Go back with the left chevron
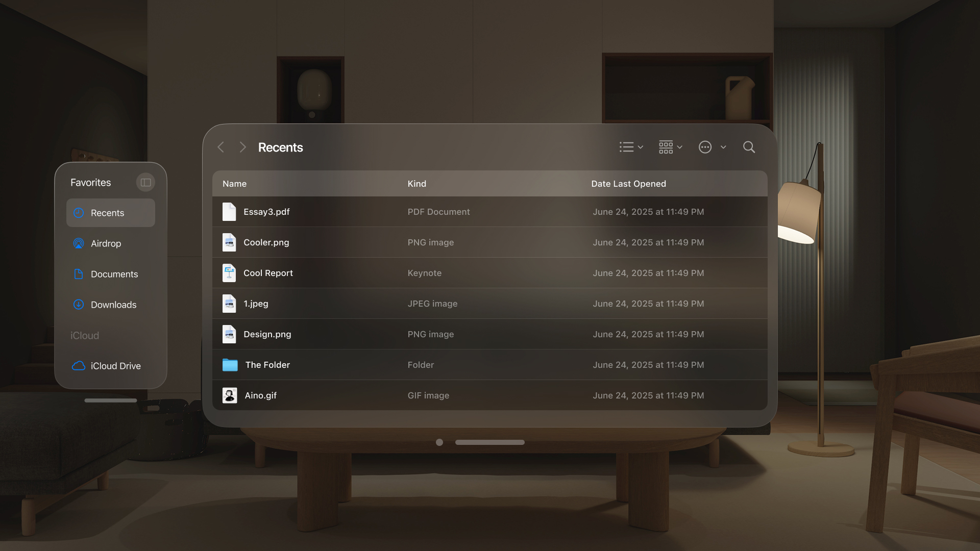This screenshot has height=551, width=980. point(221,147)
